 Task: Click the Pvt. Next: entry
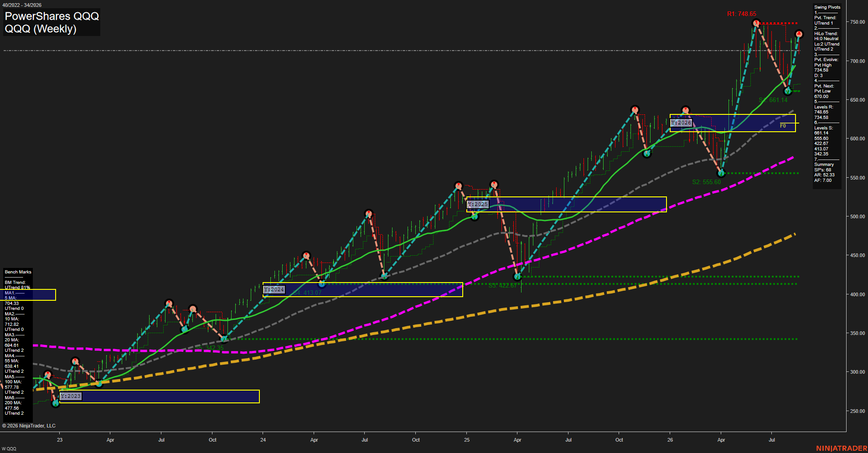coord(824,86)
